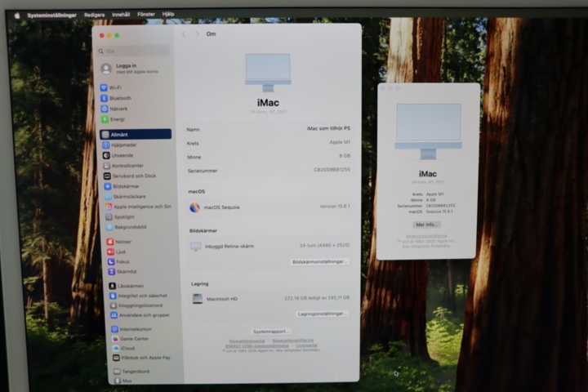Open Plånbok och Apple Pay icon
The width and height of the screenshot is (588, 392).
coord(116,358)
